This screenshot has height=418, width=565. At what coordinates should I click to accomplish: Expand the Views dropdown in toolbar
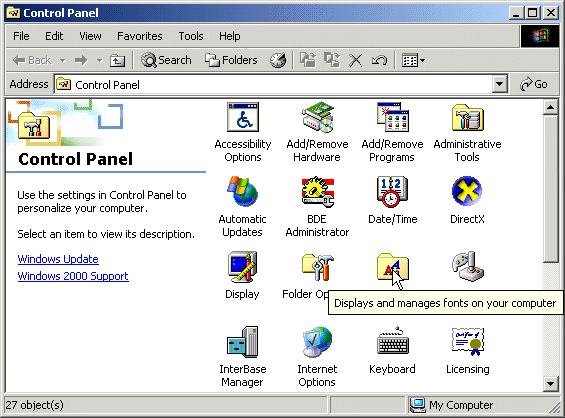pyautogui.click(x=422, y=60)
